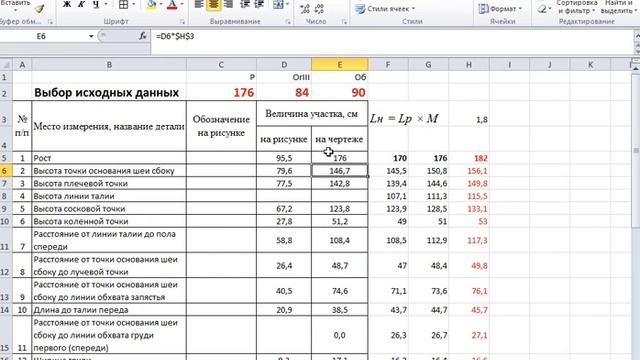Viewport: 640px width, 360px height.
Task: Open Формат cells menu
Action: coord(500,9)
